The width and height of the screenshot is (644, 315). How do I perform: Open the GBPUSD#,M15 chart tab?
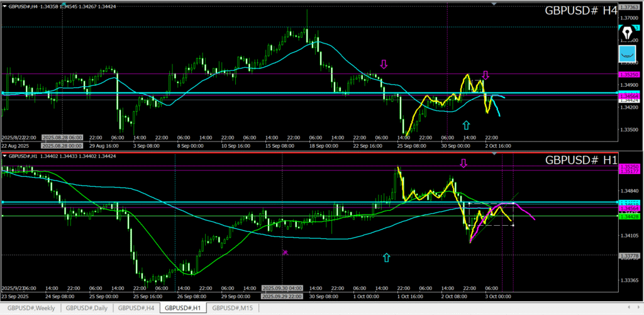tap(232, 308)
